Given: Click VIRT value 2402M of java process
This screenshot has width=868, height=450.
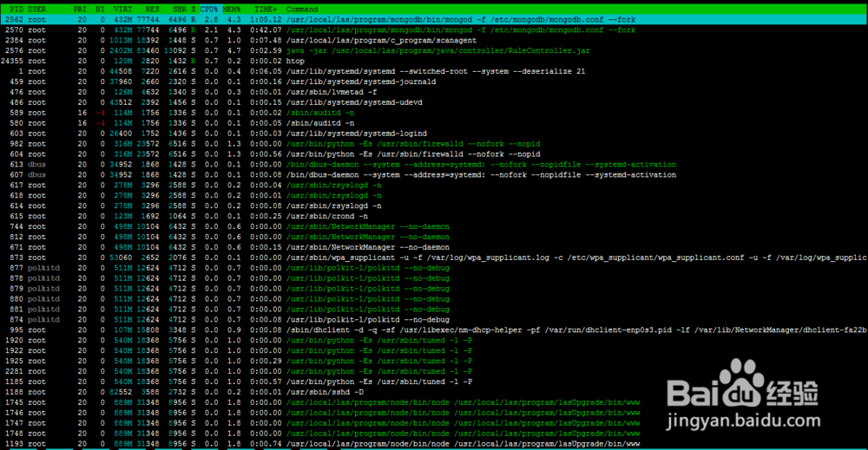Looking at the screenshot, I should tap(121, 50).
